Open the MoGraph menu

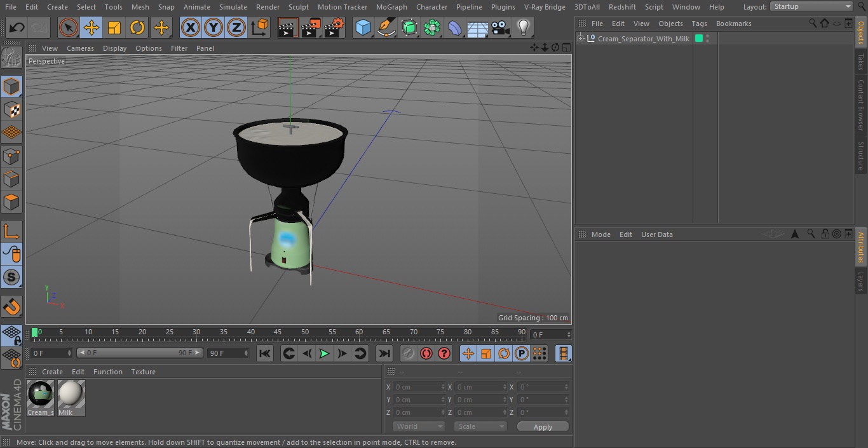click(x=391, y=7)
